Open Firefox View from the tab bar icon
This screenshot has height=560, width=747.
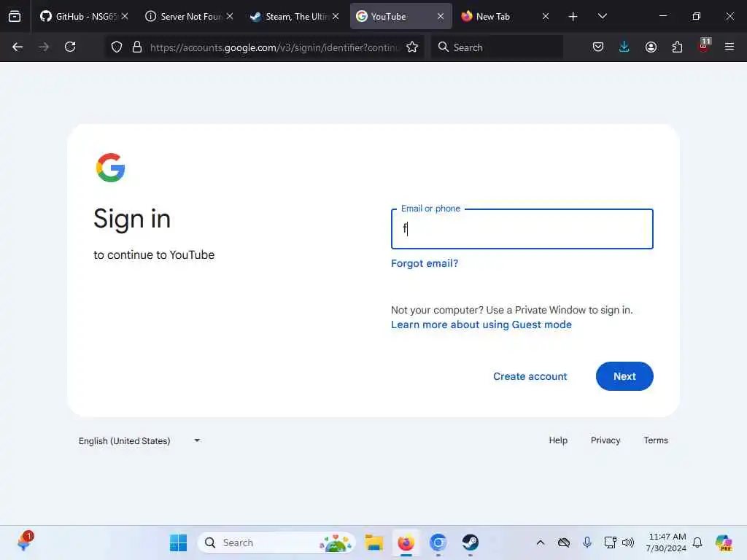[x=15, y=16]
